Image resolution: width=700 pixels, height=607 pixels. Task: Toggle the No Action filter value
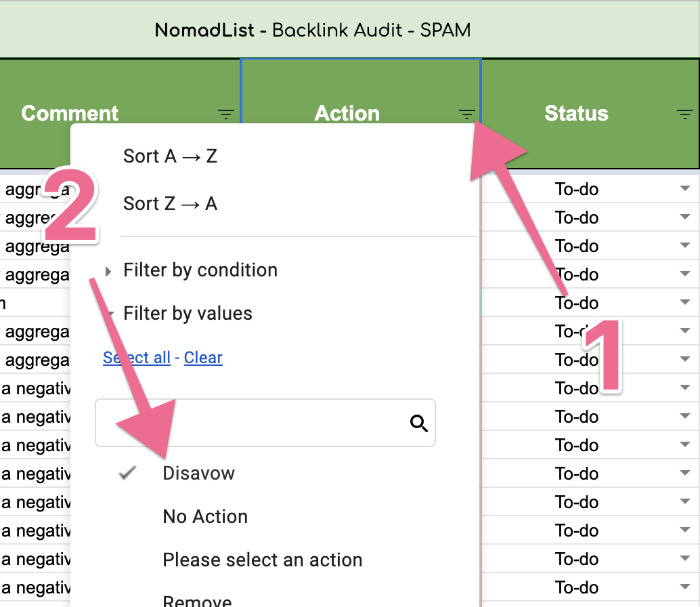[205, 516]
